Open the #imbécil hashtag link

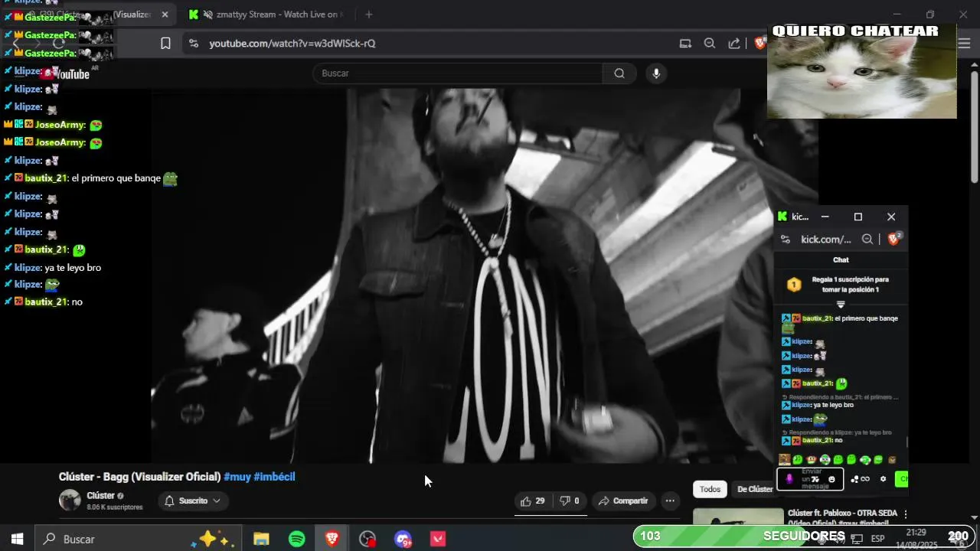[x=274, y=477]
